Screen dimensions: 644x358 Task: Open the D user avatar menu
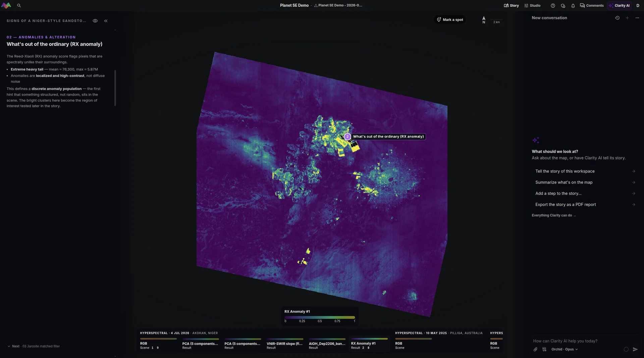pos(638,5)
